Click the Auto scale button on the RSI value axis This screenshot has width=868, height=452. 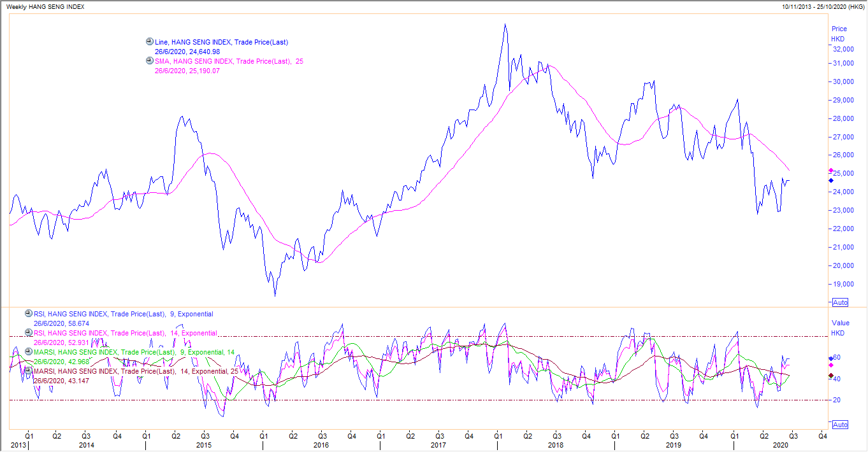(x=841, y=425)
